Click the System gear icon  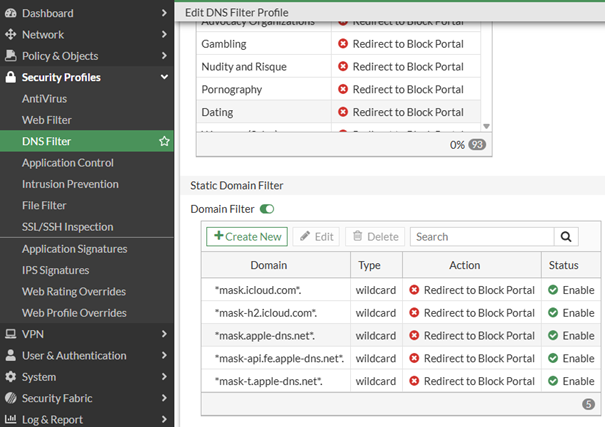coord(11,377)
